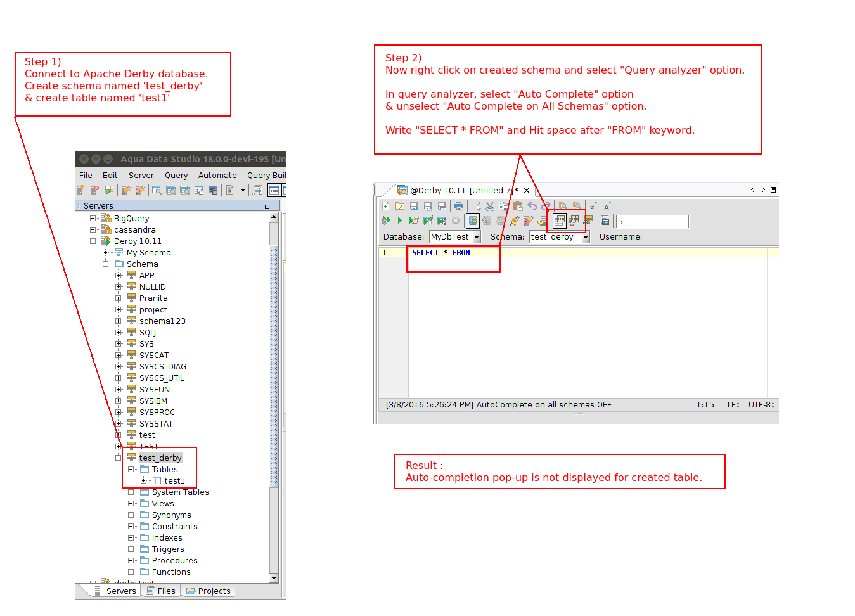Screen dimensions: 855x616
Task: Switch to the Projects tab
Action: (x=209, y=591)
